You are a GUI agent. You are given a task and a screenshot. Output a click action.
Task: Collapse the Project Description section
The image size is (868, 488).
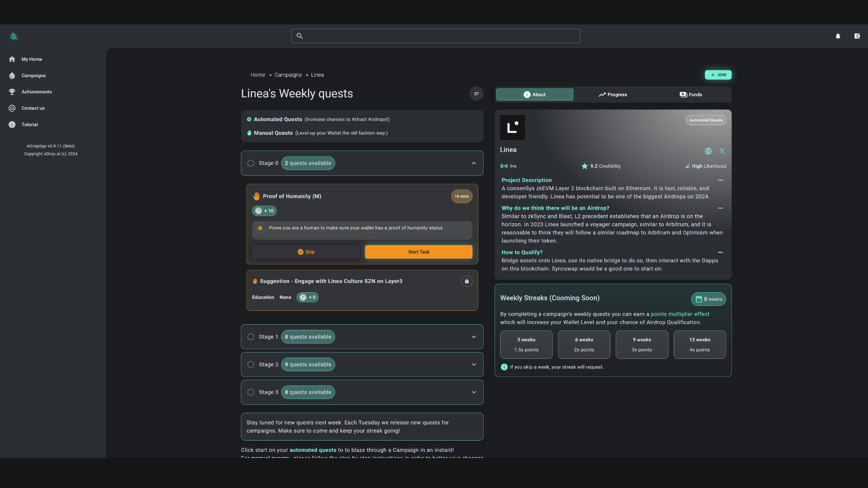[720, 180]
